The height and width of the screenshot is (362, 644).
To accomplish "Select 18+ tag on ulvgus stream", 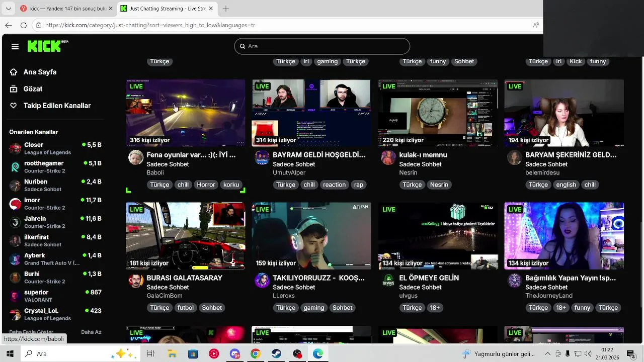I will click(x=435, y=308).
